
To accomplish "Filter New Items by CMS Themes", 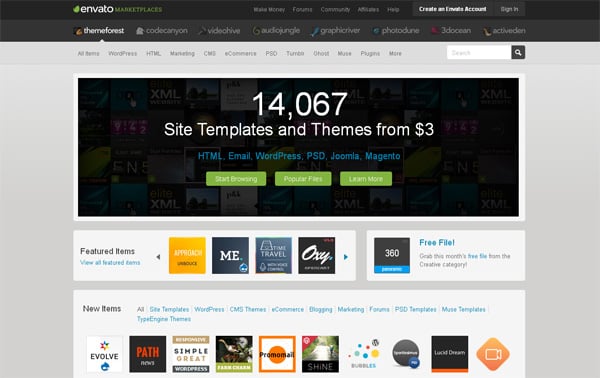I will pyautogui.click(x=248, y=309).
